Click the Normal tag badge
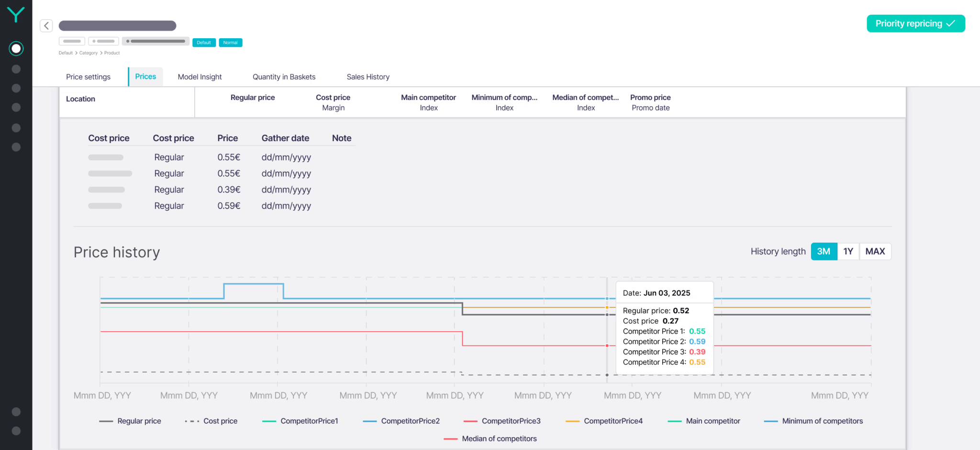Viewport: 980px width, 450px height. tap(230, 43)
